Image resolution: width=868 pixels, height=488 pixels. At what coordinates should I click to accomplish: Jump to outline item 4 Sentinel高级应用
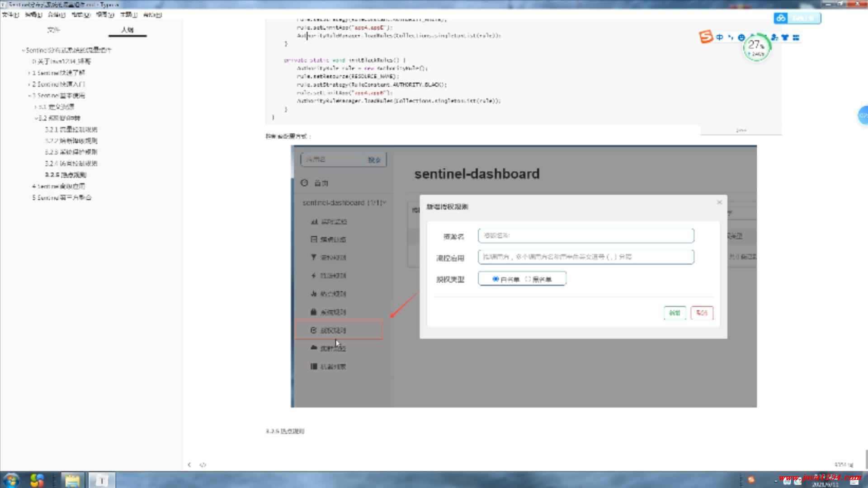pos(58,186)
